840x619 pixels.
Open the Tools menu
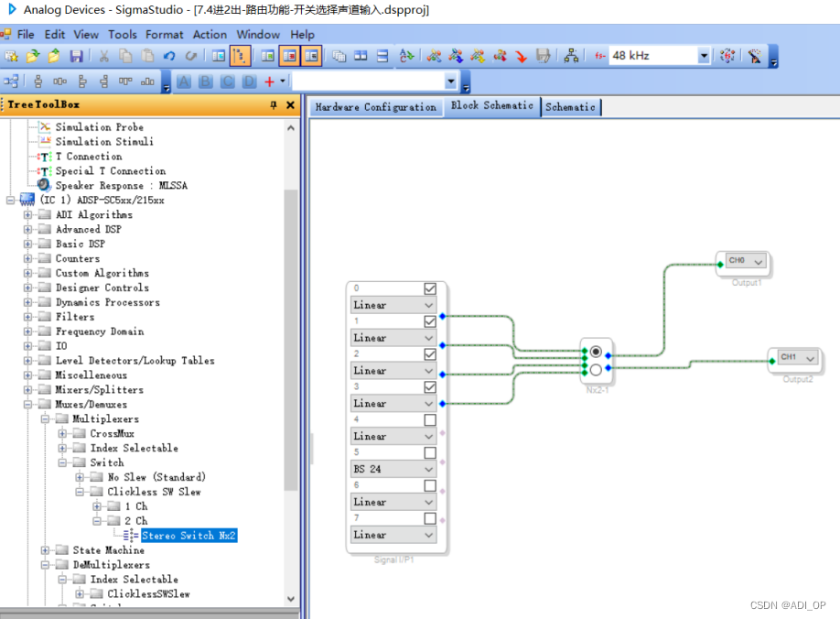tap(123, 35)
